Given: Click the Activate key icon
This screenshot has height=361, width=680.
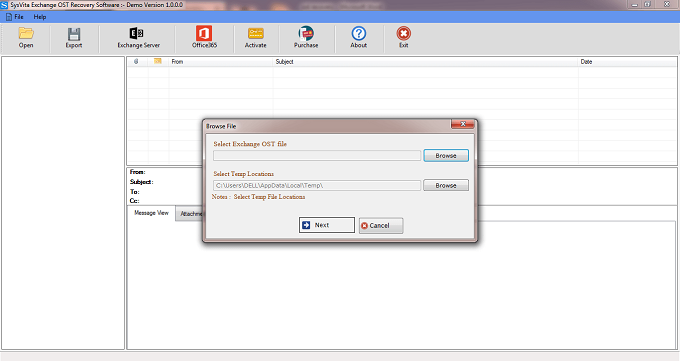Looking at the screenshot, I should pos(255,38).
